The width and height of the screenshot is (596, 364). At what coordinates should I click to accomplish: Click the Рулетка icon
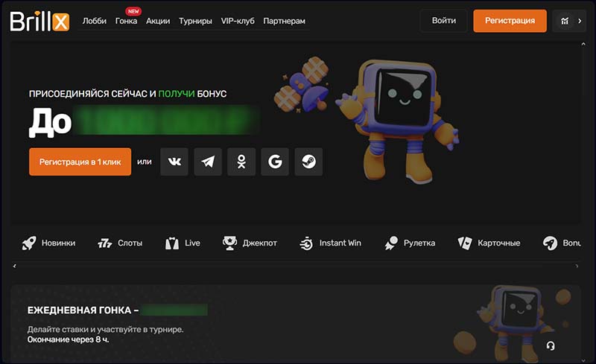(x=390, y=243)
